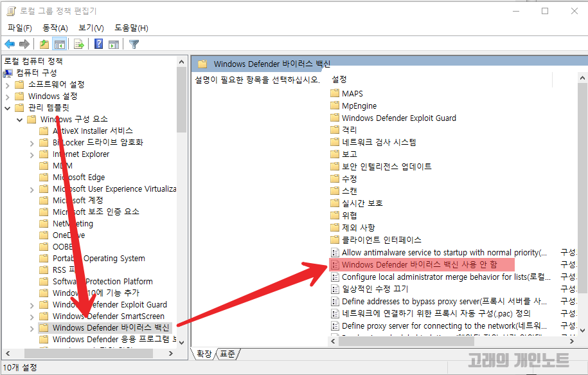Expand Microsoft User Experience Virtualization node
The height and width of the screenshot is (375, 588).
click(x=32, y=190)
